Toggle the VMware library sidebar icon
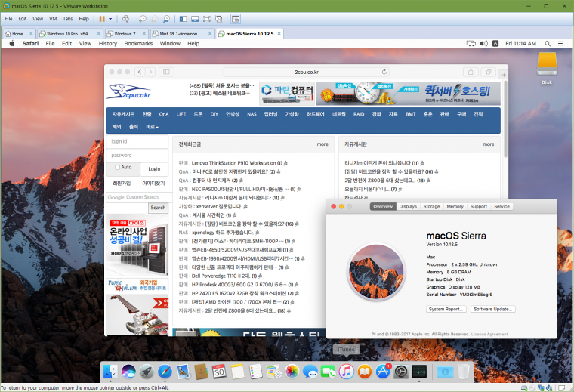 (184, 19)
